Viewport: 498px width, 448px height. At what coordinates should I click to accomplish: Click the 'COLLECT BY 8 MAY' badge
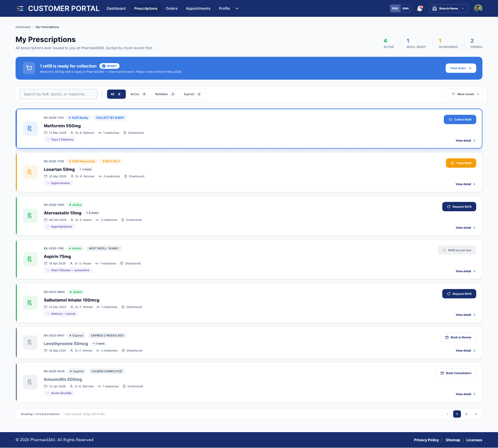tap(110, 118)
